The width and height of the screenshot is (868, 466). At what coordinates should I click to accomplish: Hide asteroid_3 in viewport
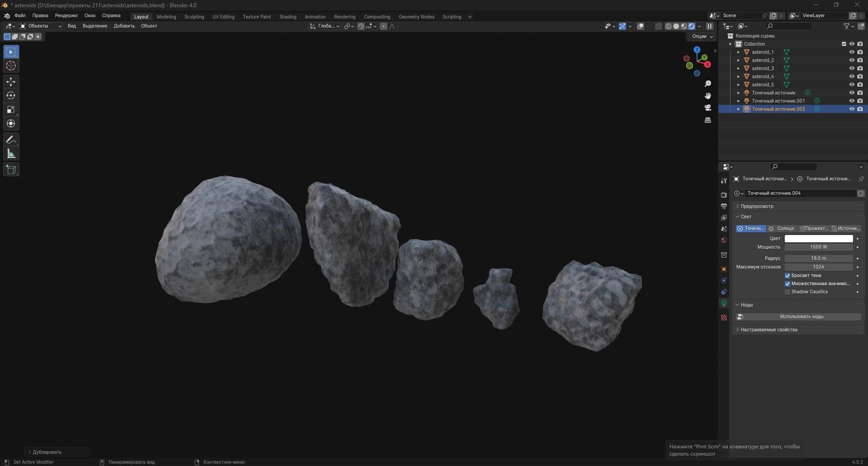(x=852, y=68)
